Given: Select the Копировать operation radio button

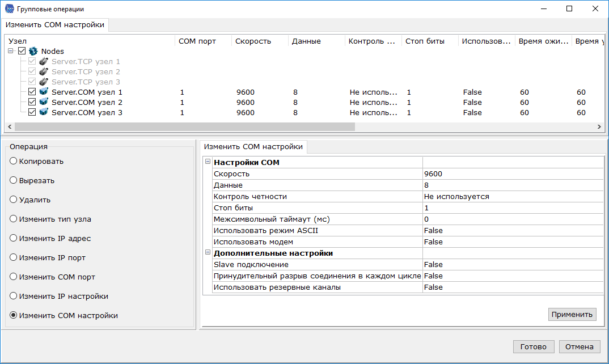Looking at the screenshot, I should coord(13,162).
